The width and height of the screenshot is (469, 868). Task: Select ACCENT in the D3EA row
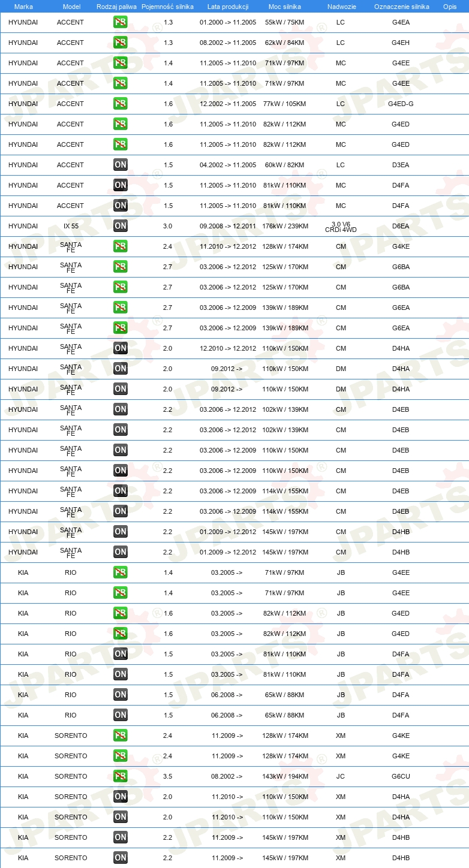[71, 165]
